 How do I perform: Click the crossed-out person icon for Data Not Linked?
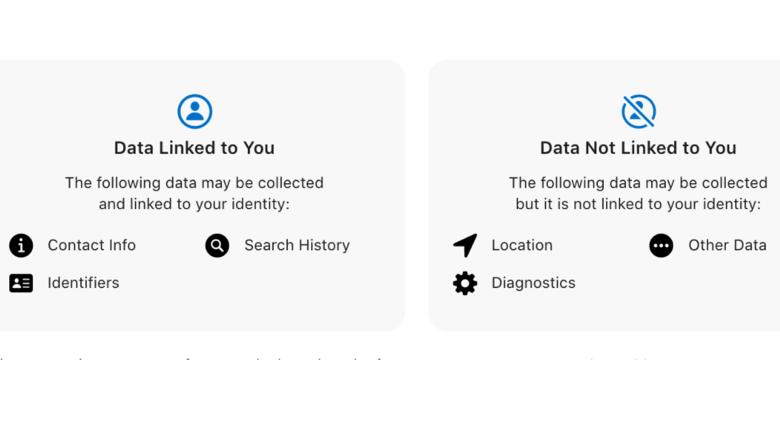click(639, 111)
